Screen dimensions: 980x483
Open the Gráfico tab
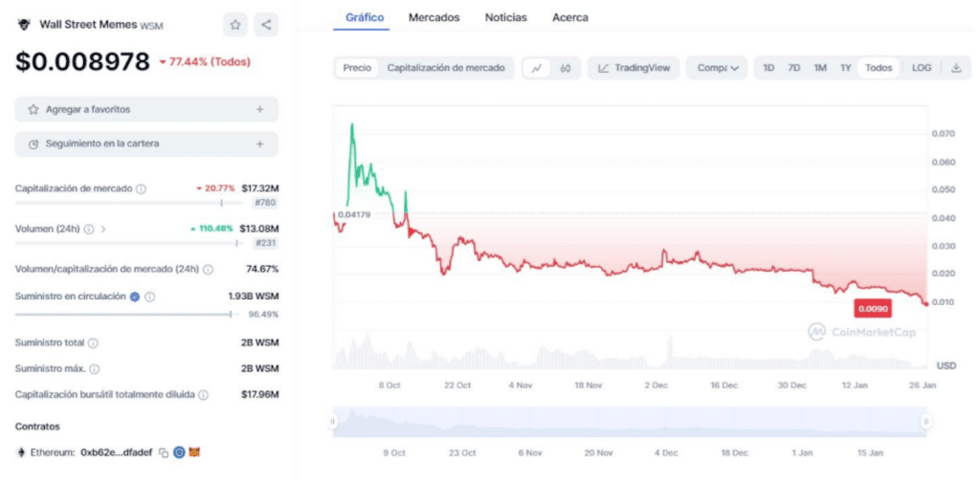click(365, 17)
